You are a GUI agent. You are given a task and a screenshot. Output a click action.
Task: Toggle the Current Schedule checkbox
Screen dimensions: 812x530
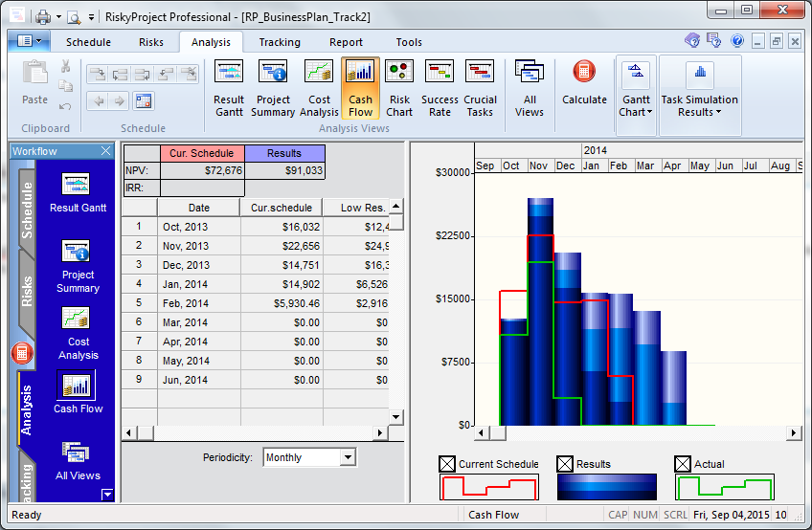click(x=447, y=464)
